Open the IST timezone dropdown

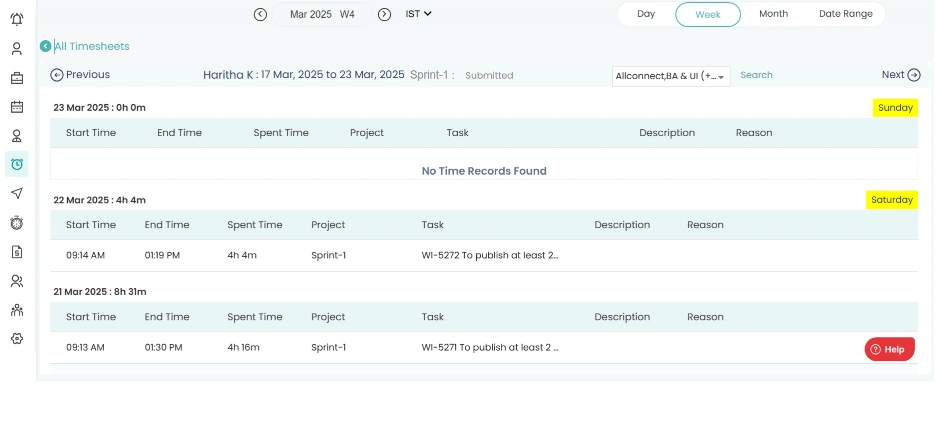418,14
